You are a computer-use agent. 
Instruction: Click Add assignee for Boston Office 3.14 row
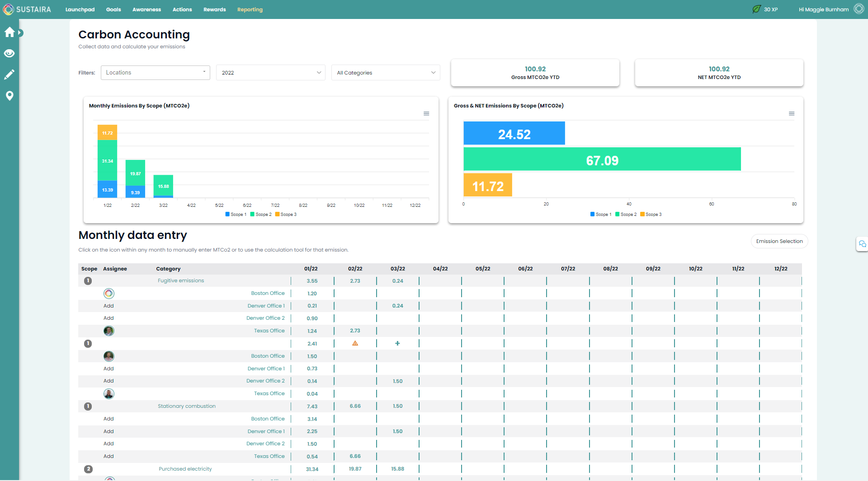point(108,419)
